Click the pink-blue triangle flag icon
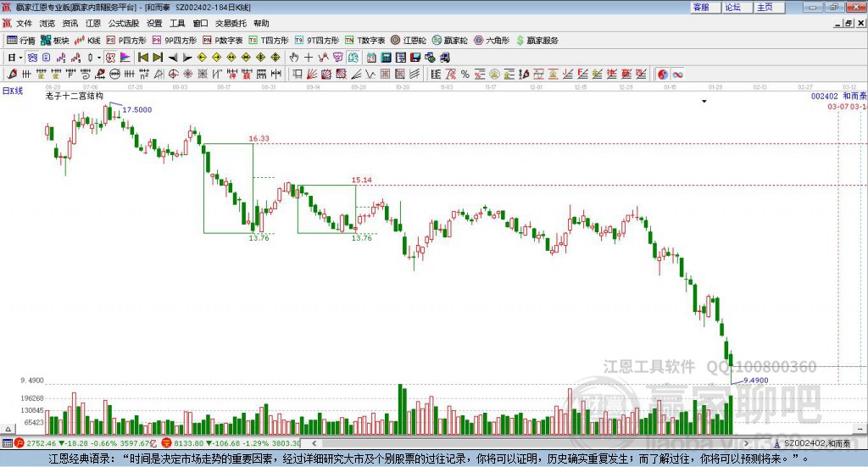The width and height of the screenshot is (868, 467). (x=125, y=58)
